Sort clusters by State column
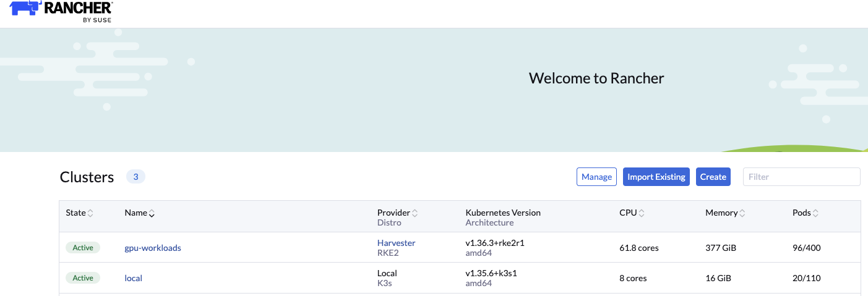Viewport: 868px width, 296px height. click(79, 213)
